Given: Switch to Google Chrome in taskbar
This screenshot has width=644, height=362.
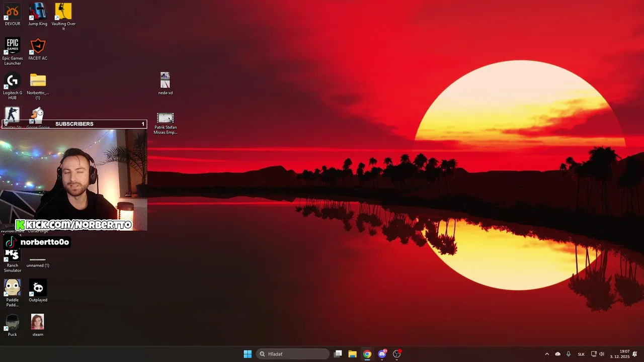Looking at the screenshot, I should (367, 354).
